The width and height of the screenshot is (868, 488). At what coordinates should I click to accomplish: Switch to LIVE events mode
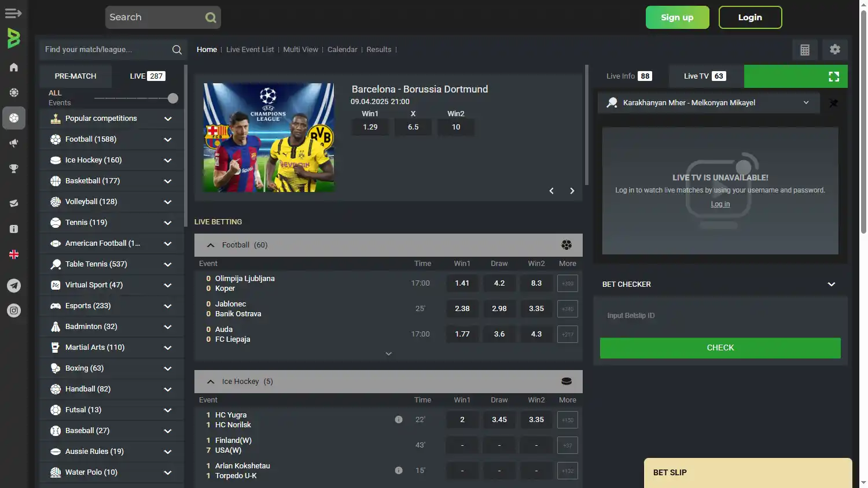pos(147,76)
